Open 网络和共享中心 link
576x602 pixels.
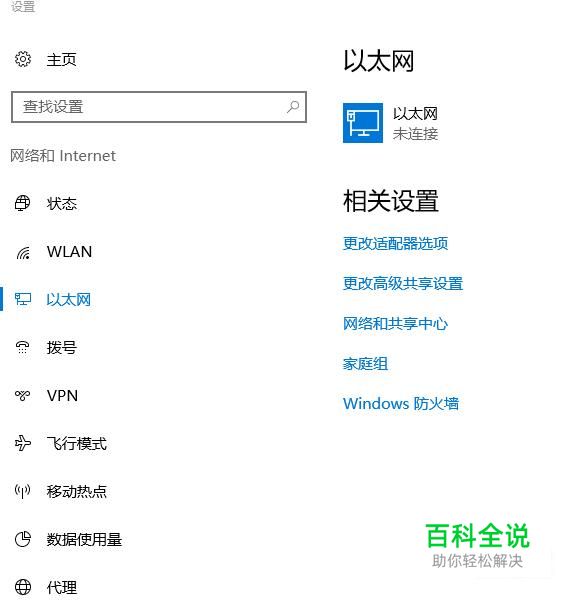(x=396, y=324)
